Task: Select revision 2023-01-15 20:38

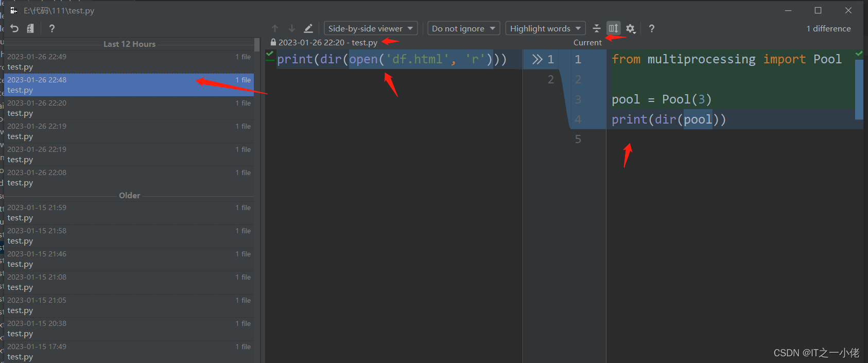Action: 129,329
